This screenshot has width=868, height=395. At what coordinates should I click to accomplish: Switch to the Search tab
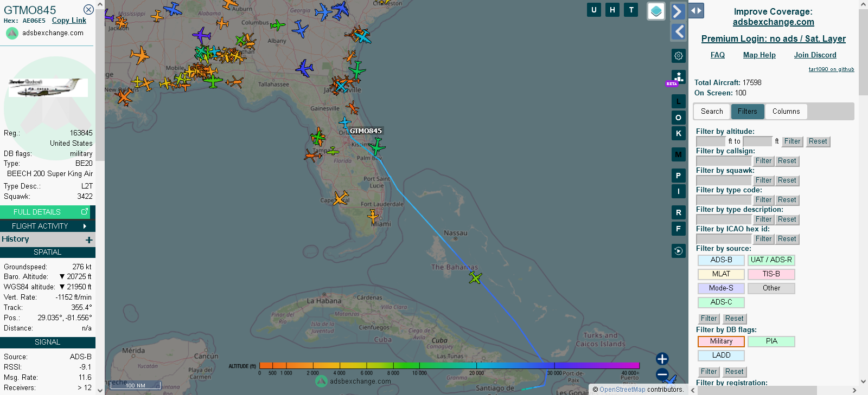point(712,112)
